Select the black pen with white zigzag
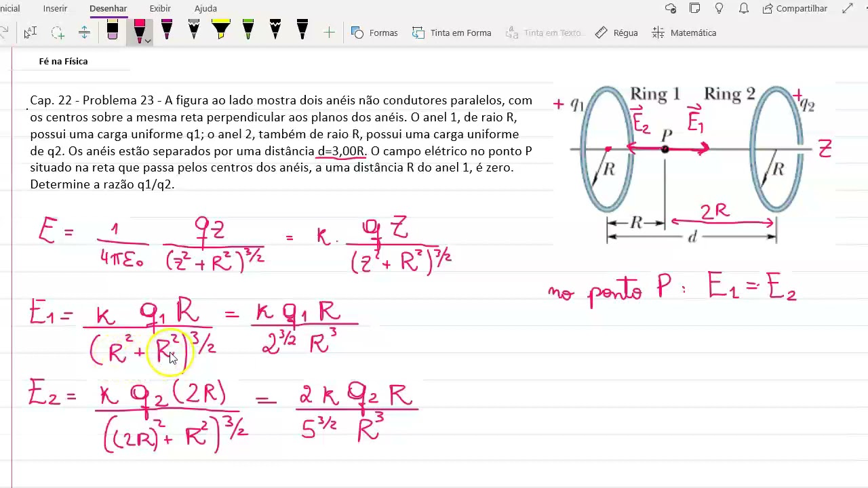 275,30
